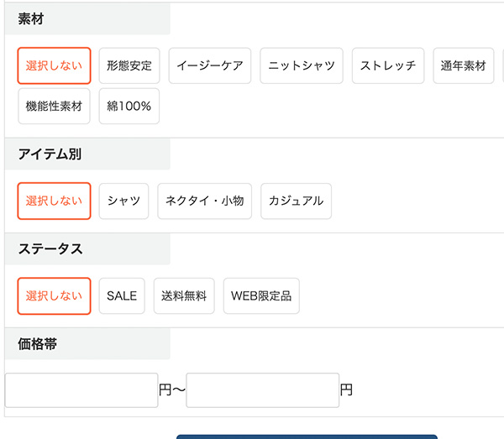504x439 pixels.
Task: Filter by シャツ item type
Action: coord(123,201)
